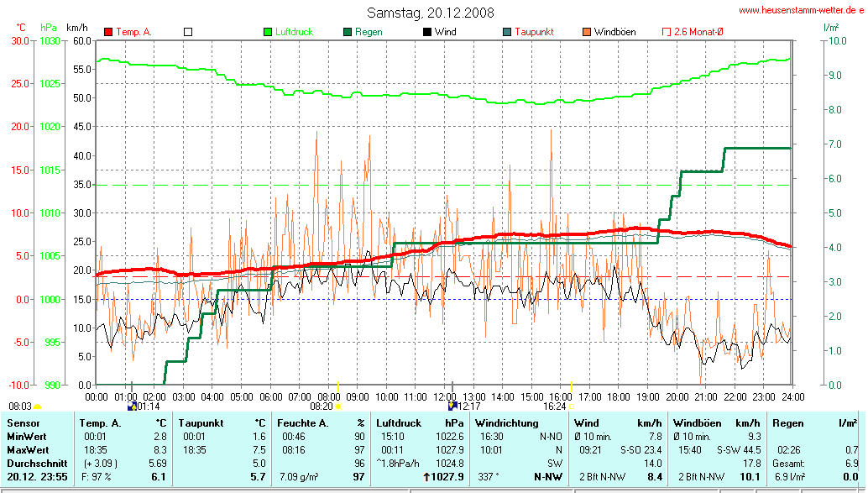Image resolution: width=868 pixels, height=493 pixels.
Task: Click the Taupunkt column header in table
Action: 198,423
